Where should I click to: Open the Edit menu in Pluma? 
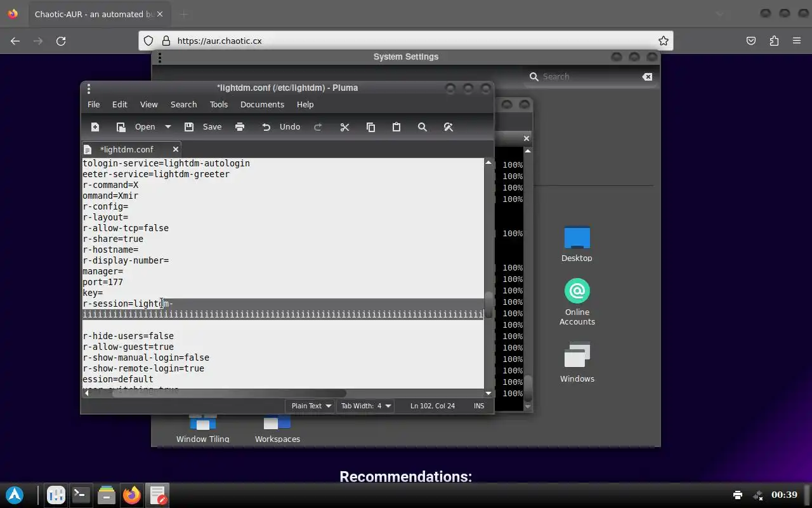[x=120, y=104]
